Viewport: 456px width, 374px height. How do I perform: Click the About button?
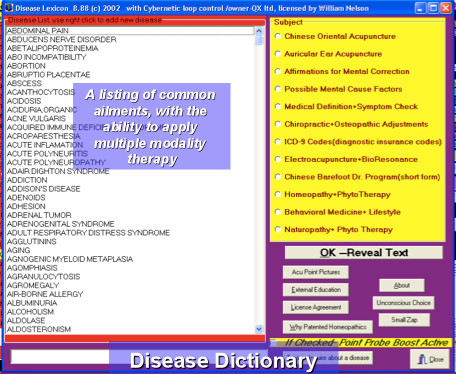[402, 285]
